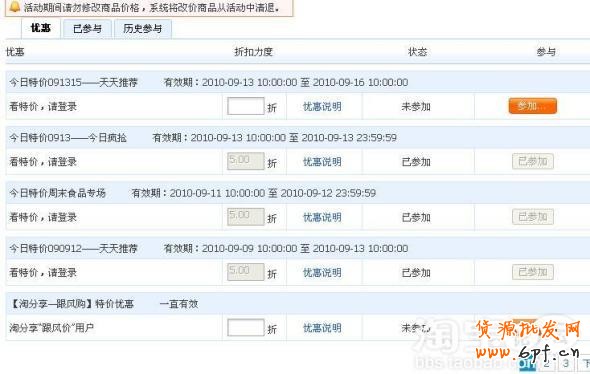This screenshot has height=374, width=590.
Task: Click 5.00 discount field in 周末食品专场 row
Action: tap(246, 216)
